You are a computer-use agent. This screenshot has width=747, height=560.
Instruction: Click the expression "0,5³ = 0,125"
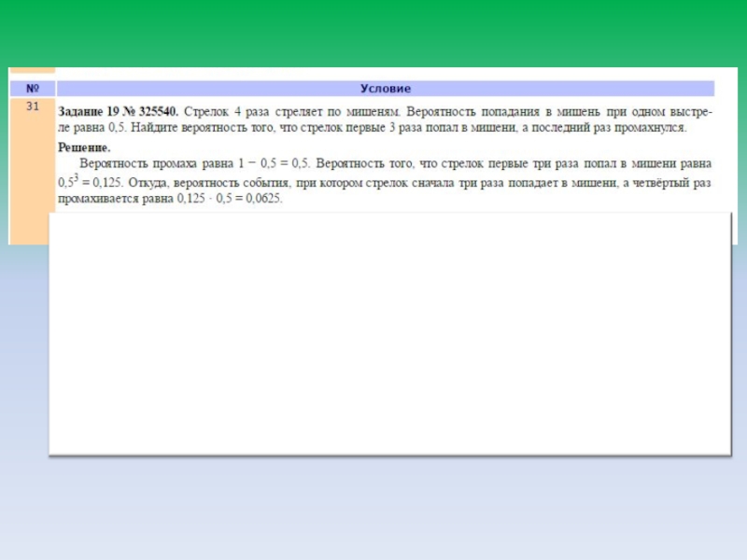pyautogui.click(x=91, y=182)
